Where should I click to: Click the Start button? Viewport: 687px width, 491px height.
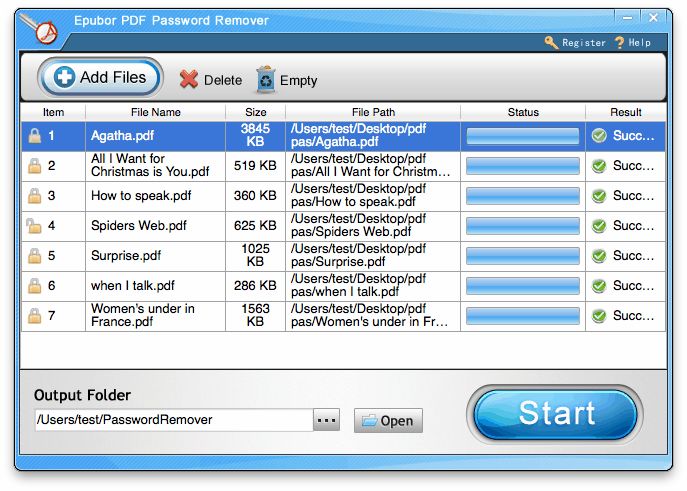(556, 414)
